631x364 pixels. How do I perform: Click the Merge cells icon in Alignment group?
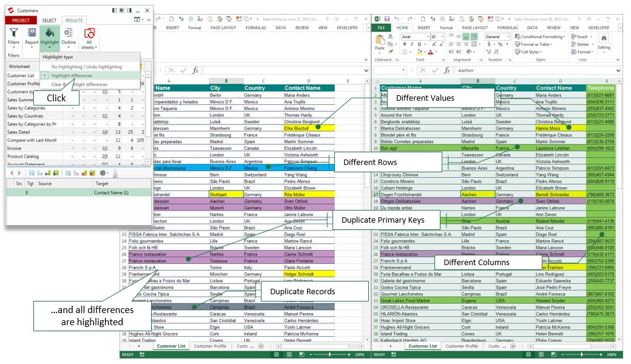[475, 44]
